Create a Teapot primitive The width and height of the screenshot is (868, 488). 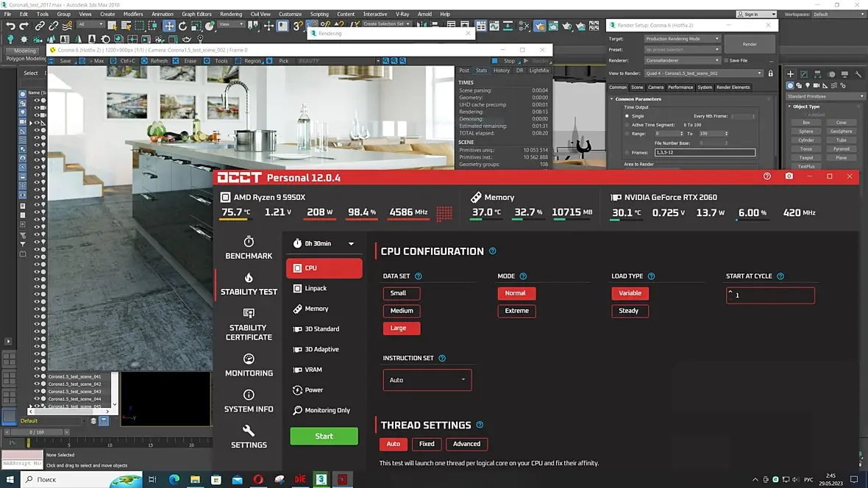pos(806,158)
